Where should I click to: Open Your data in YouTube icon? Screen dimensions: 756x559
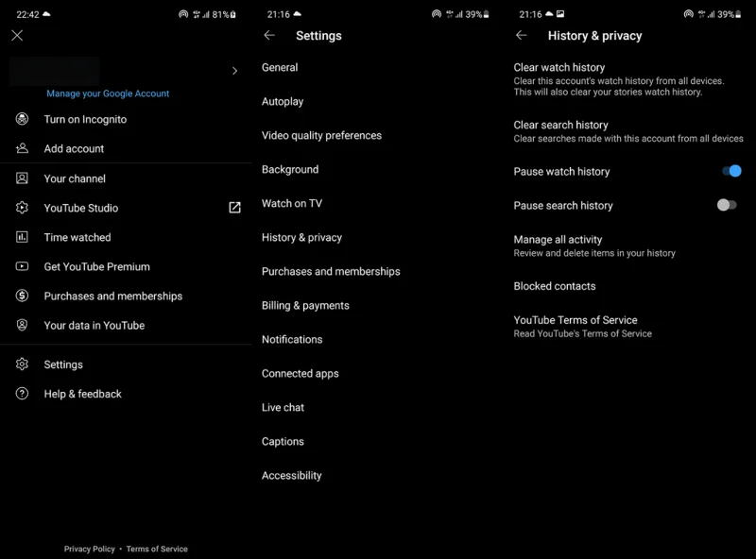pyautogui.click(x=22, y=325)
